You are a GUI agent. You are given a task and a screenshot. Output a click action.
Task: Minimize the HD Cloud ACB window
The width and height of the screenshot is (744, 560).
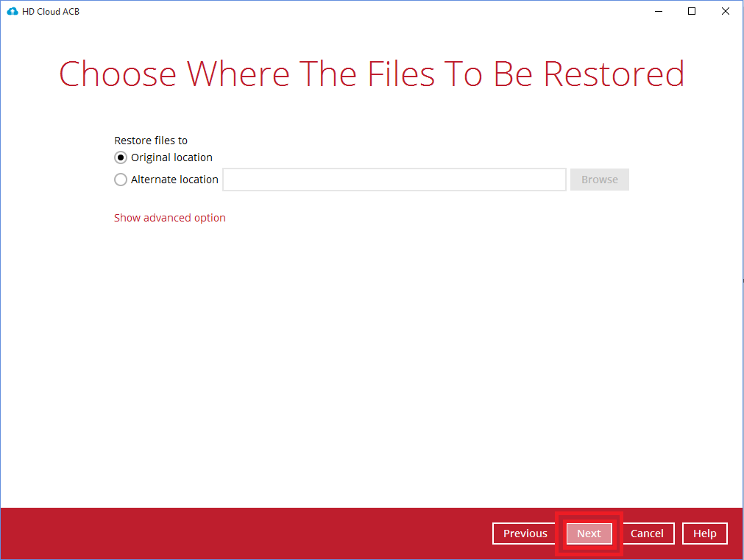coord(659,11)
